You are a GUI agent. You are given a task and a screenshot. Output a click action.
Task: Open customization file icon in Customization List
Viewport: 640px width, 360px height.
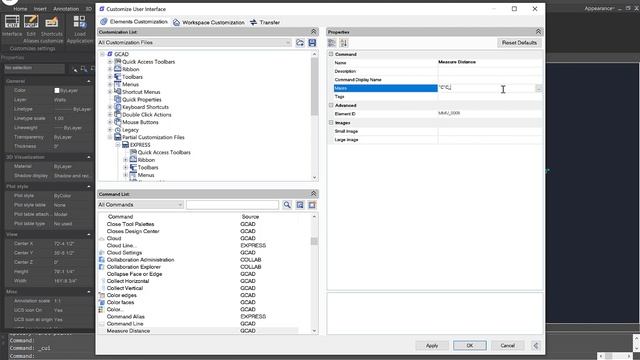[x=300, y=42]
